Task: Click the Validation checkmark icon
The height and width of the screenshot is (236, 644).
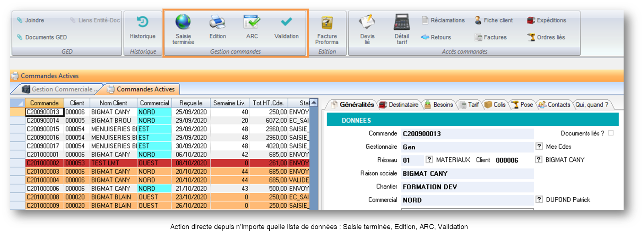Action: 286,22
